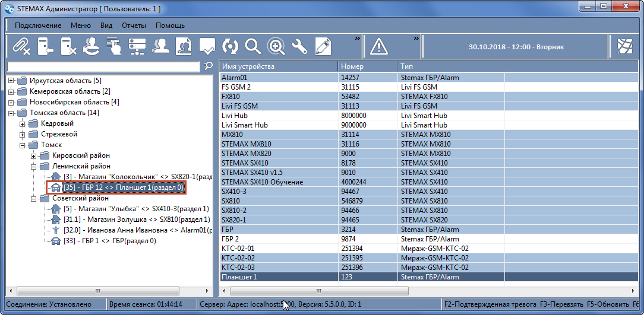Sort by Тип column header
The image size is (644, 315).
(450, 66)
